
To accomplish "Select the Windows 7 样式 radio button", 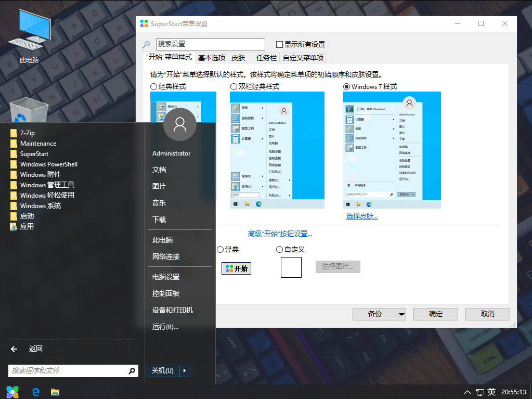I will click(x=346, y=87).
